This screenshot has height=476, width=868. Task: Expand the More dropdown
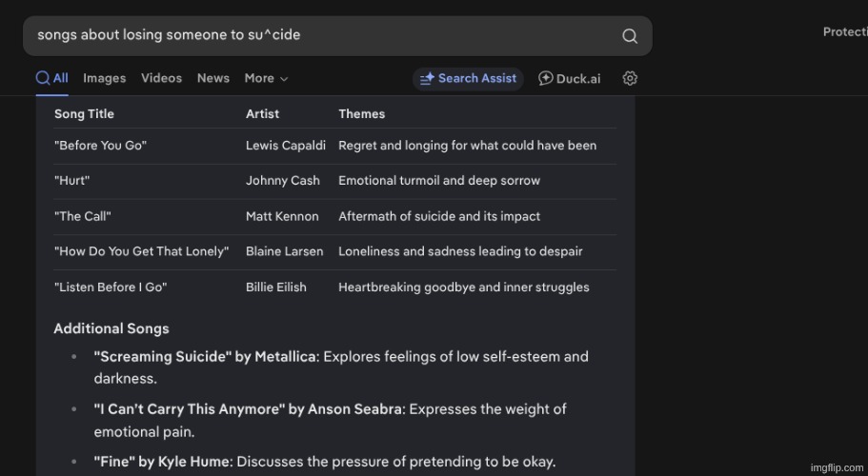(x=266, y=78)
